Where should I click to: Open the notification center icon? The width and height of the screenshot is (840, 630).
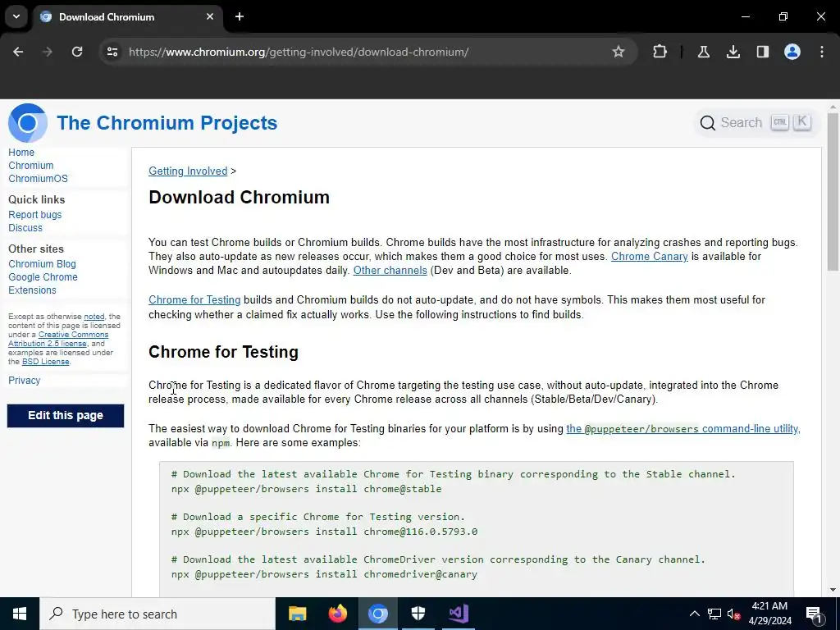pos(814,614)
